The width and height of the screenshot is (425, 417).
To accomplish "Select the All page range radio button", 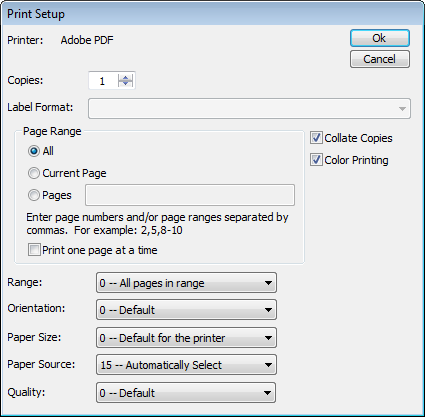I will click(x=34, y=151).
